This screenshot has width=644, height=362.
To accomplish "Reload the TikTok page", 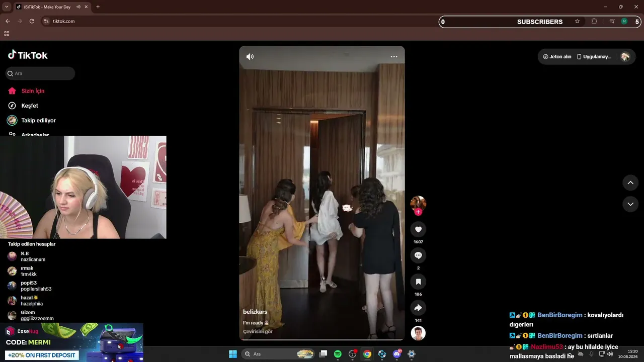I will 32,21.
